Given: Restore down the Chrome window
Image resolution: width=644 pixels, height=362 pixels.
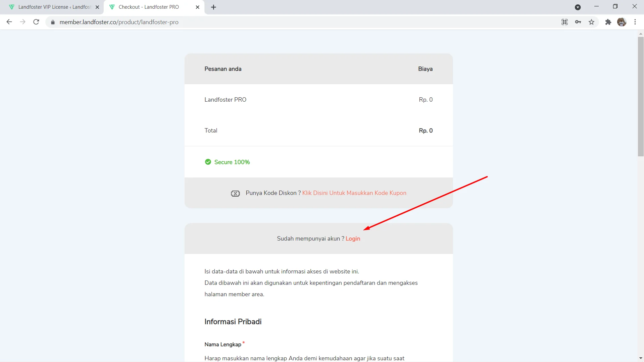Looking at the screenshot, I should point(615,6).
